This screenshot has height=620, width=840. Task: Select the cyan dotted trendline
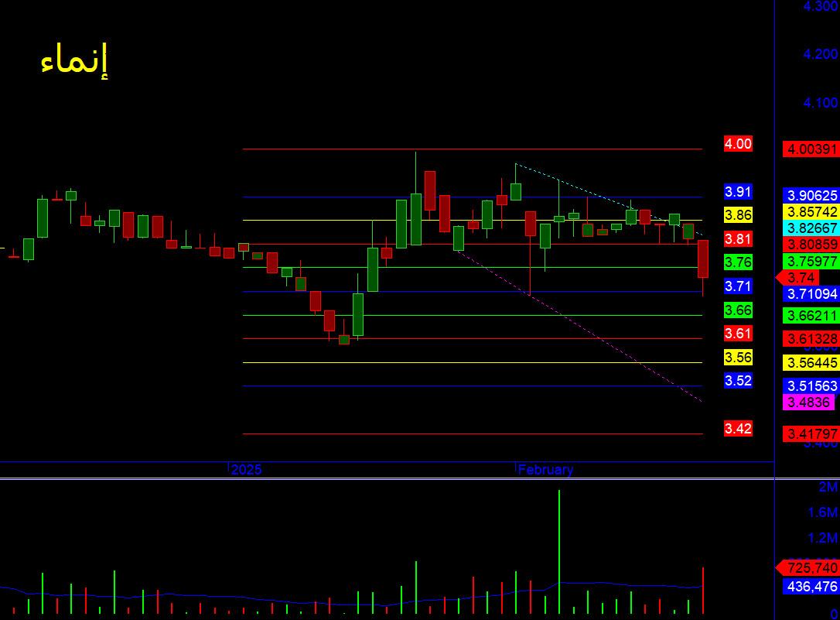(x=609, y=200)
